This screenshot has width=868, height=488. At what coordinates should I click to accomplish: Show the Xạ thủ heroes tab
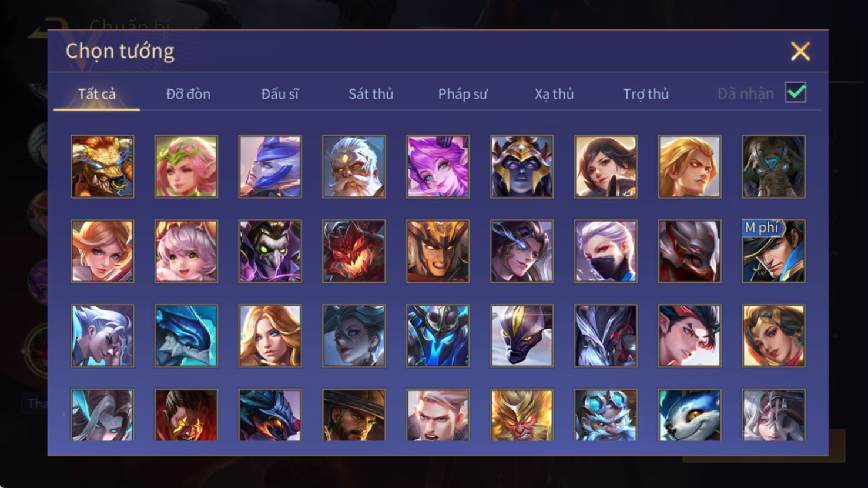[x=554, y=93]
